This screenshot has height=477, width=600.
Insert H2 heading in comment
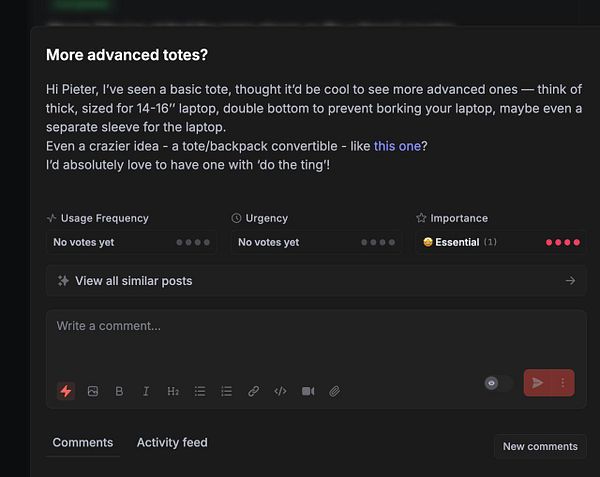coord(173,391)
